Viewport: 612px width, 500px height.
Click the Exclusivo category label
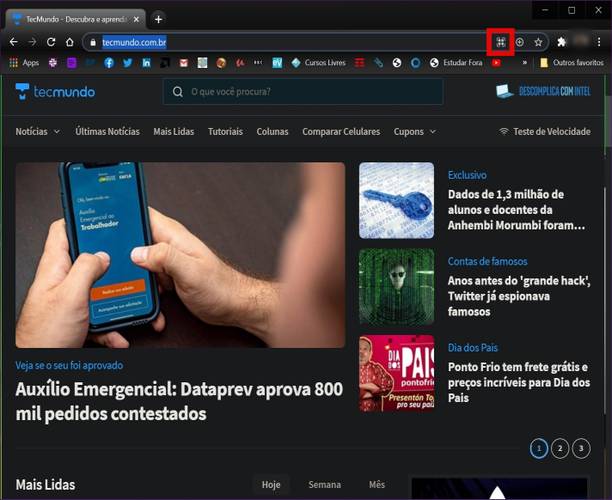point(467,175)
